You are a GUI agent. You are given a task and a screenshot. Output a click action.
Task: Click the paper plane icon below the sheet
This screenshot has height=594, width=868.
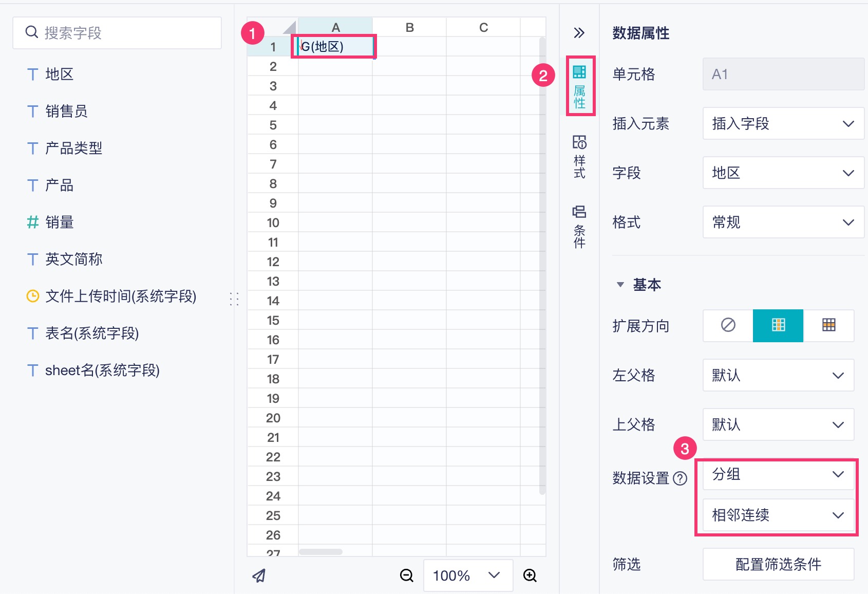(x=259, y=576)
